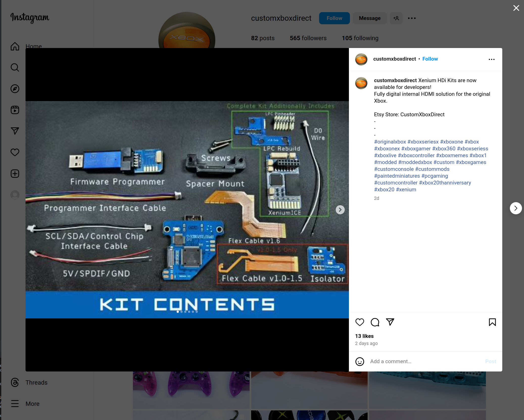Screen dimensions: 524x420
Task: Open the #customcontroller hashtag
Action: click(396, 183)
